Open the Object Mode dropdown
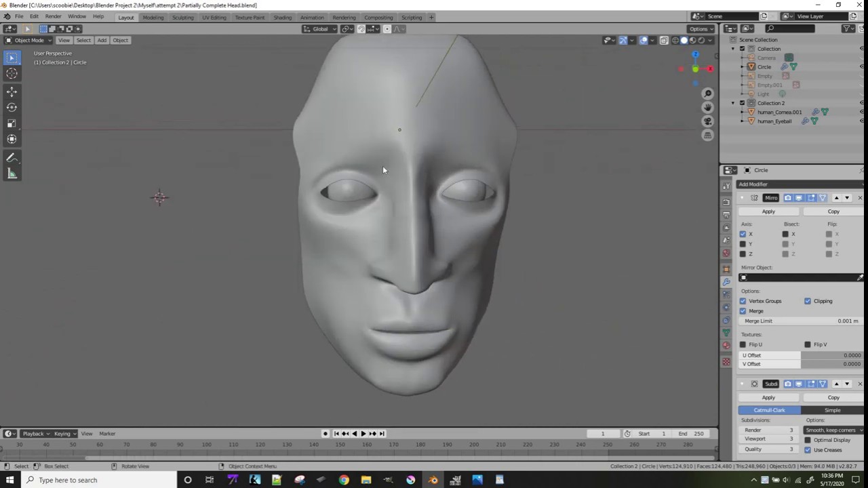The image size is (868, 488). 28,40
